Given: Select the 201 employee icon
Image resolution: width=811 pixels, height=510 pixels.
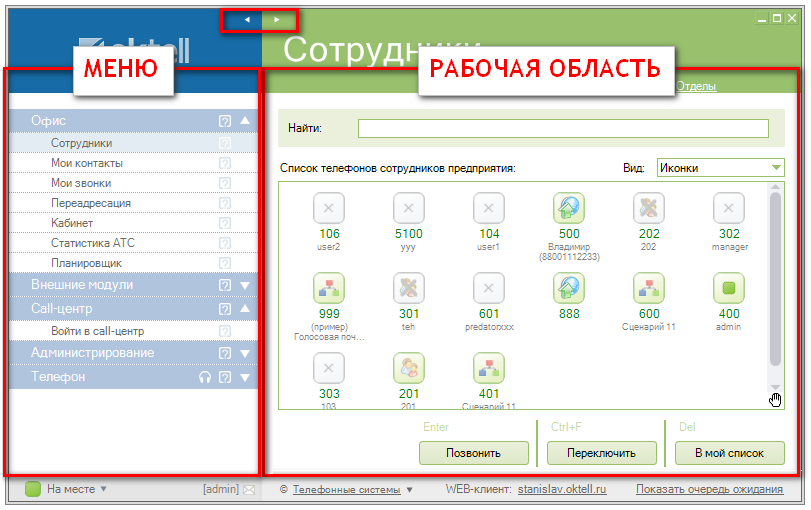Looking at the screenshot, I should [409, 368].
